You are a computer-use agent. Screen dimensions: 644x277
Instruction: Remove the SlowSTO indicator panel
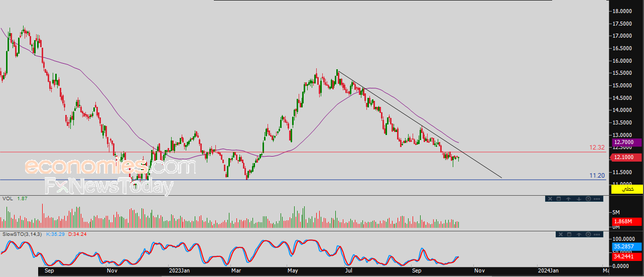click(561, 234)
